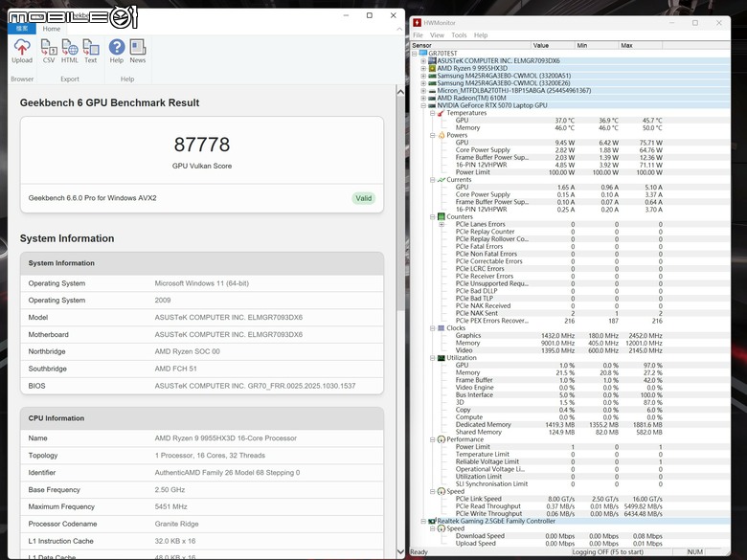Open the News icon in ribbon

(x=138, y=47)
